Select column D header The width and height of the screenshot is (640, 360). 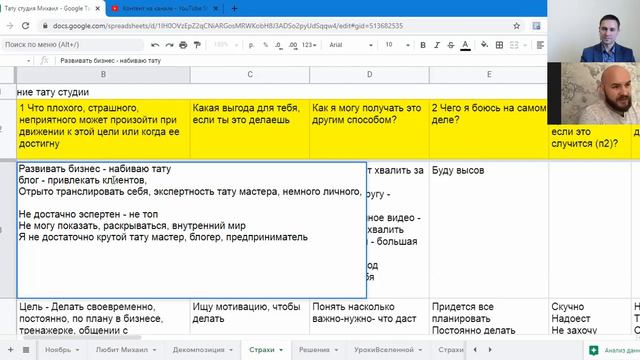369,75
